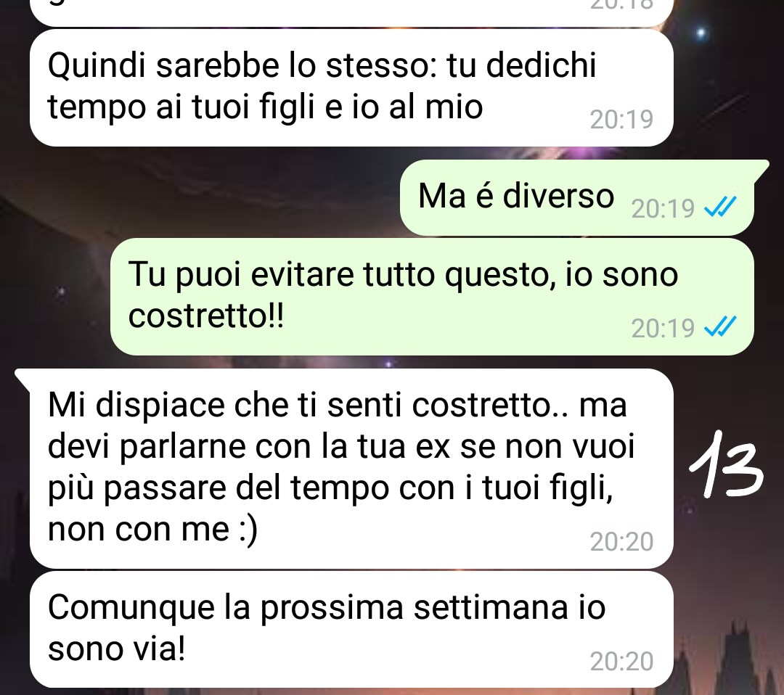This screenshot has height=695, width=784.
Task: Click the 20:19 time beside "Ma é diverso"
Action: (x=663, y=208)
